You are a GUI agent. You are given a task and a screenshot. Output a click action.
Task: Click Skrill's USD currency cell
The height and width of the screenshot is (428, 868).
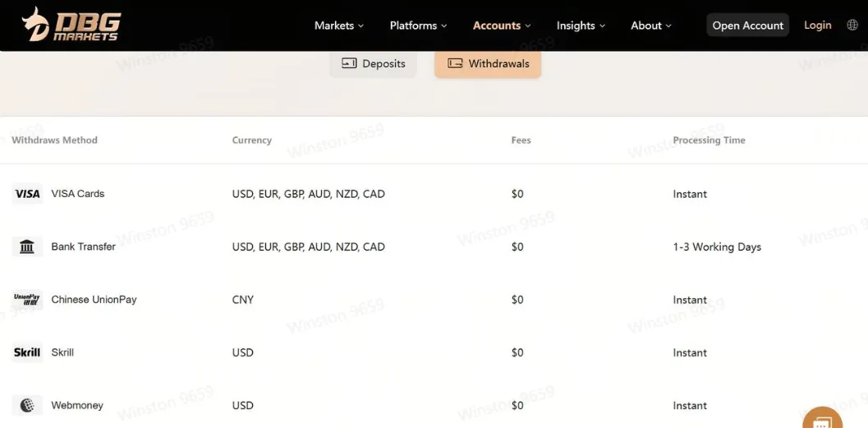(243, 352)
